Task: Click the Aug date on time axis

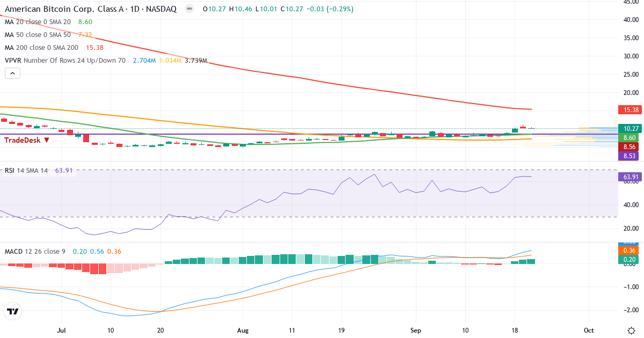Action: pos(243,329)
